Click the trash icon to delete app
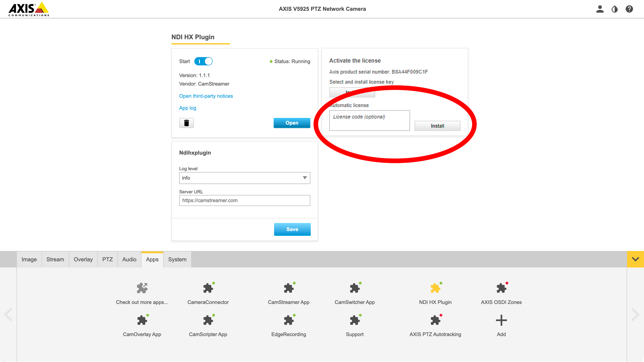Image resolution: width=644 pixels, height=362 pixels. pyautogui.click(x=186, y=123)
